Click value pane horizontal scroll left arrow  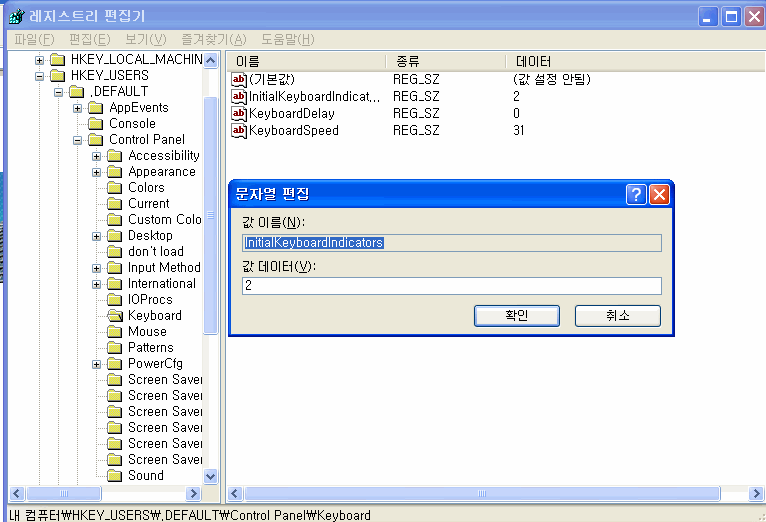pos(235,494)
